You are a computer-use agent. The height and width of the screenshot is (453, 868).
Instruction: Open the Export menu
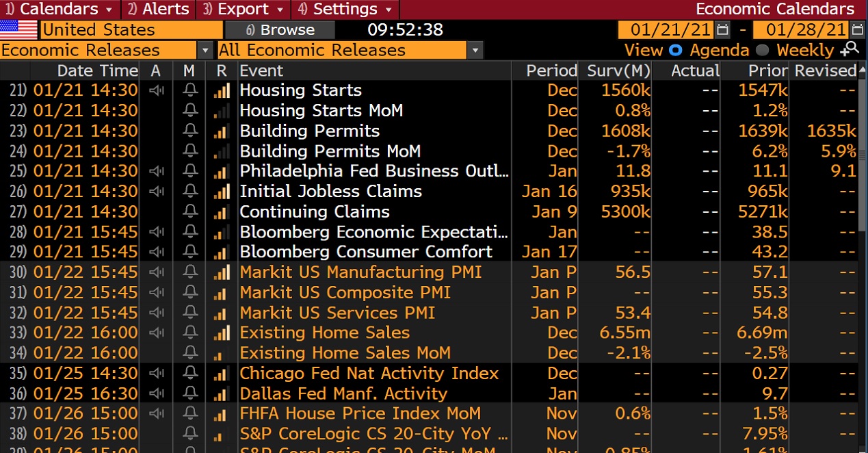click(242, 10)
